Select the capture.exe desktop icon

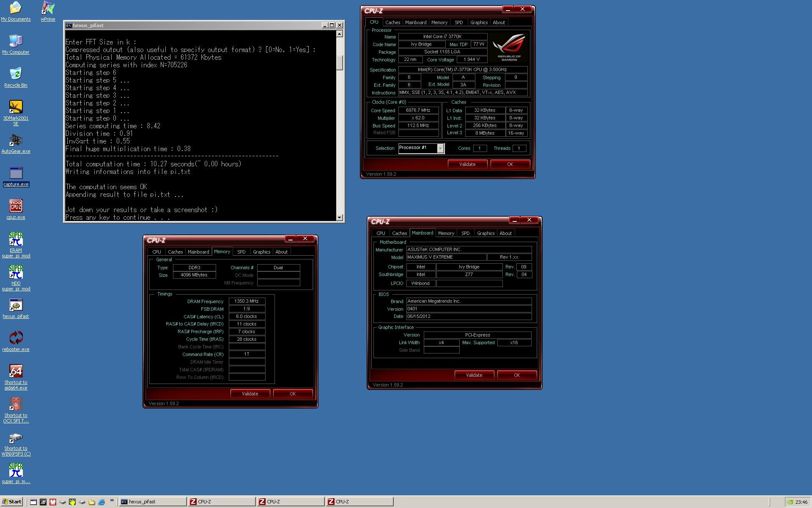tap(16, 176)
